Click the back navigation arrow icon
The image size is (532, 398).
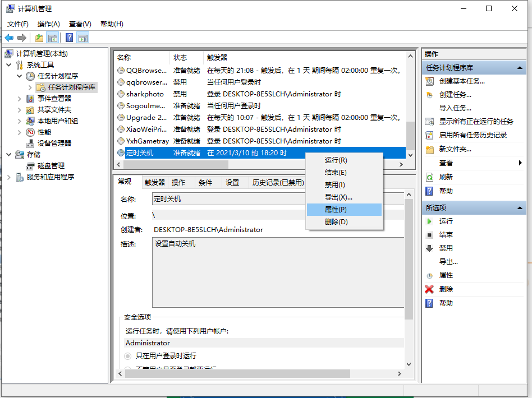(10, 38)
